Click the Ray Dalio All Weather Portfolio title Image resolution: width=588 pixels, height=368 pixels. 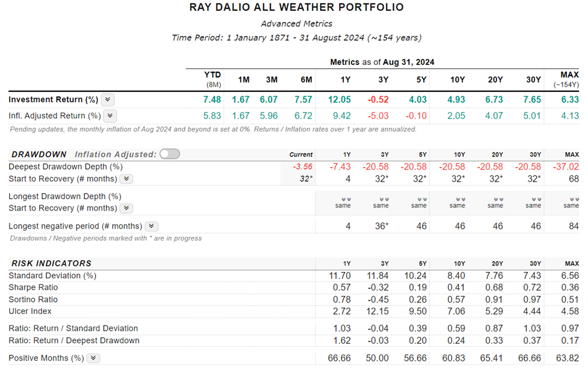(x=296, y=8)
